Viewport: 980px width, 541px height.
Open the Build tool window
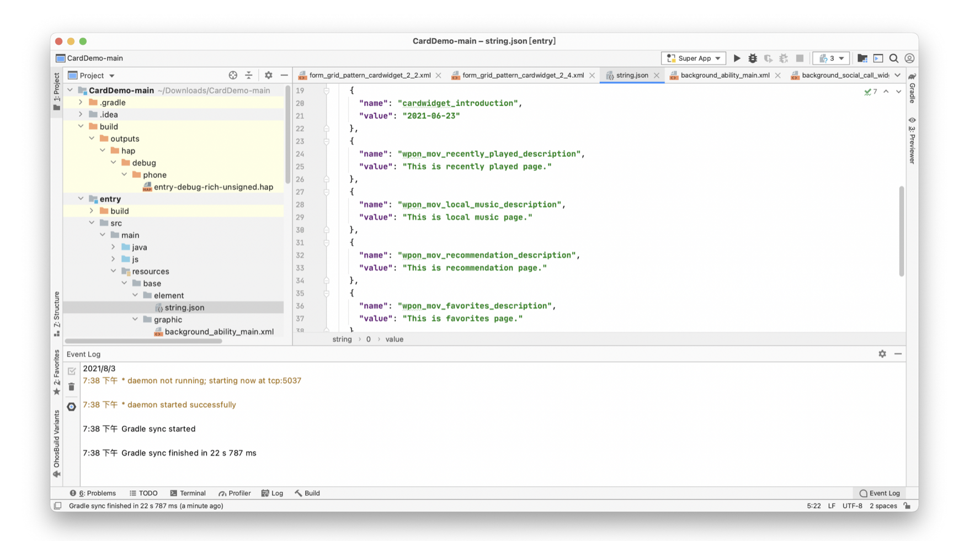click(x=307, y=493)
